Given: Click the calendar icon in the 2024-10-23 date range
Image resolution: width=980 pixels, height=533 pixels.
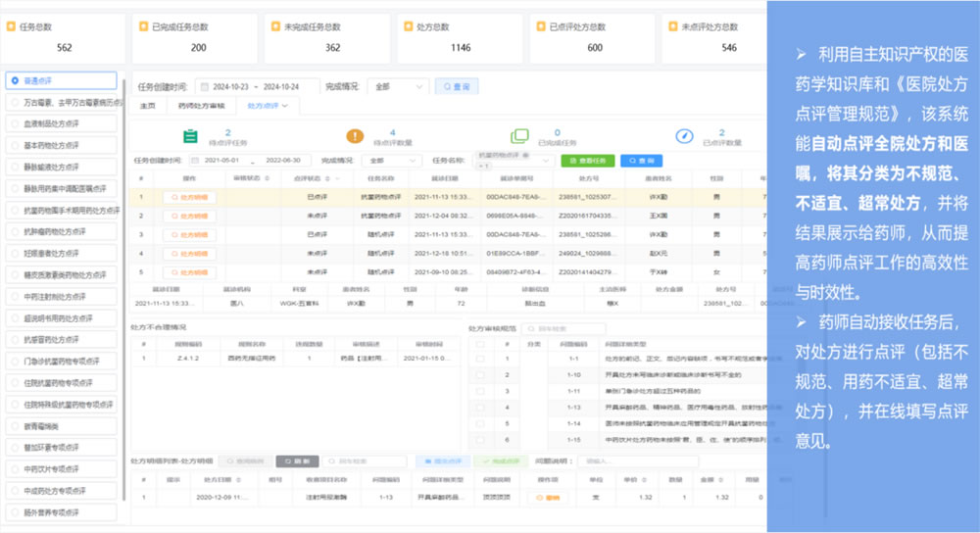Looking at the screenshot, I should coord(204,87).
